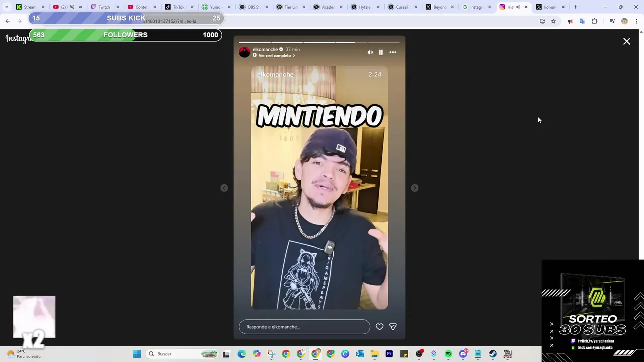
Task: Click the elkomanche profile avatar
Action: (245, 52)
